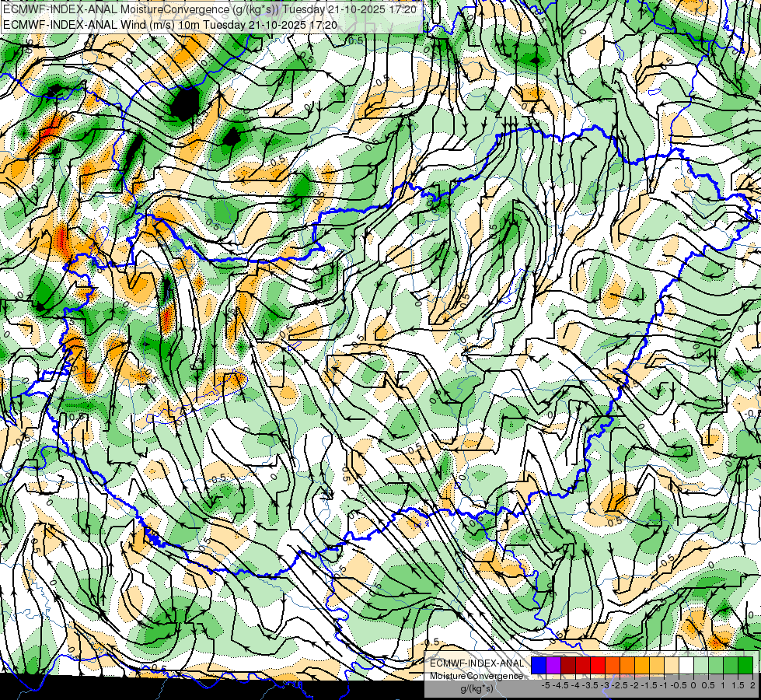Click the legend tick value -5
The image size is (761, 700).
coord(546,685)
